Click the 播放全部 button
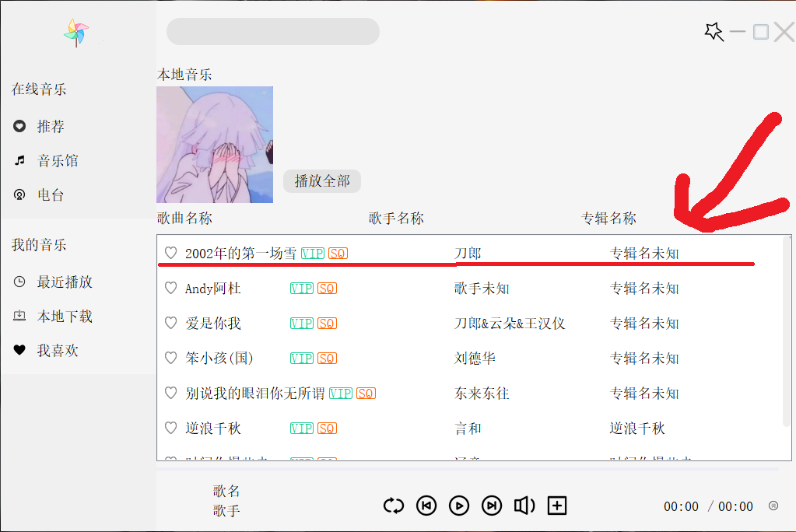 click(x=322, y=181)
